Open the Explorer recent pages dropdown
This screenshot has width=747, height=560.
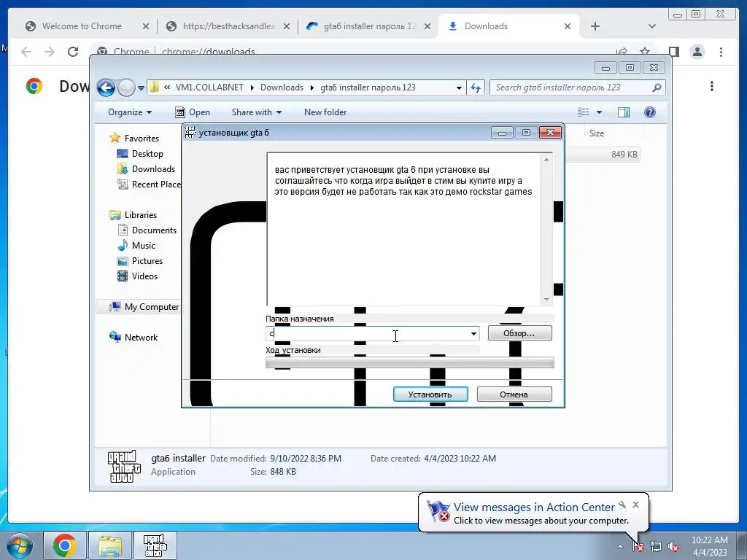tap(141, 88)
